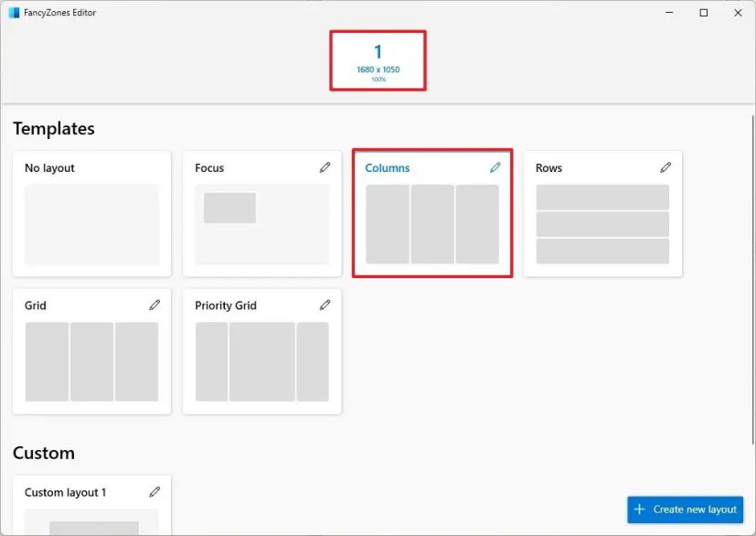Click Create new layout button
Screen dimensions: 756x536
(685, 509)
